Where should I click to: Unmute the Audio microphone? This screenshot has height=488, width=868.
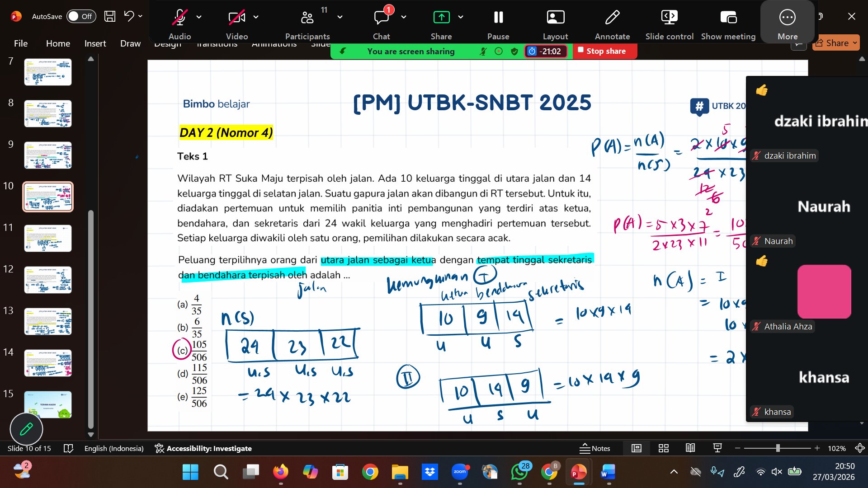tap(179, 18)
